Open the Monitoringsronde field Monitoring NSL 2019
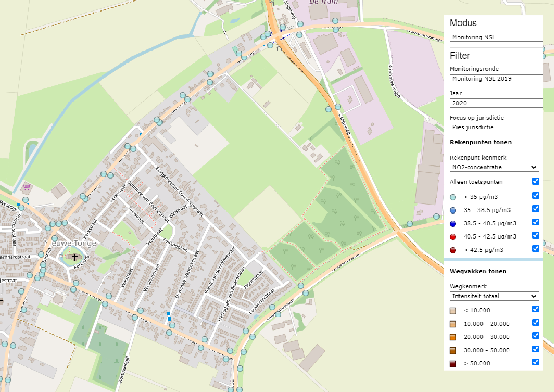This screenshot has height=392, width=554. click(496, 78)
